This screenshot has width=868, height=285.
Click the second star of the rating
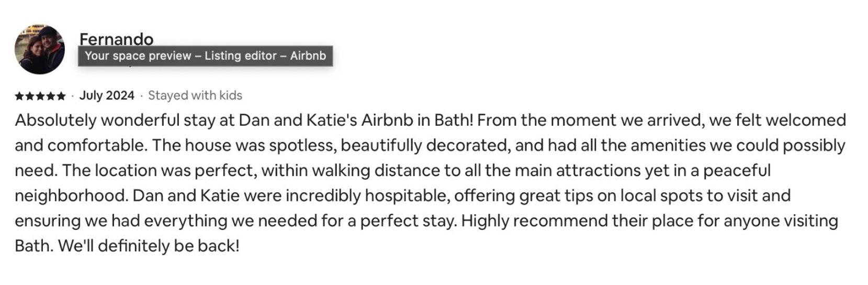pos(30,96)
